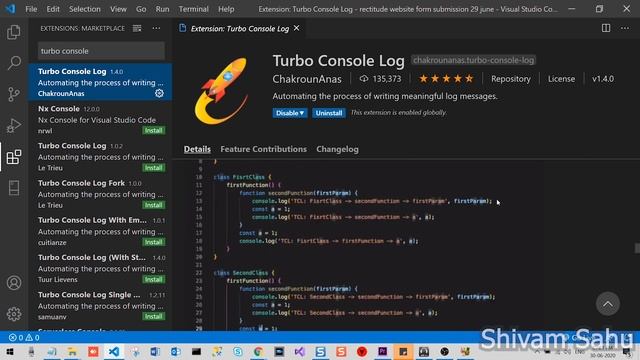Viewport: 640px width, 360px height.
Task: Install the extension by samuanv
Action: coord(153,316)
